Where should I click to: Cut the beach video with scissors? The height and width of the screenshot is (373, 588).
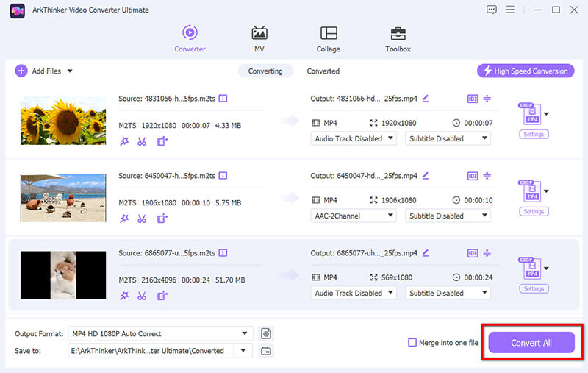tap(142, 219)
